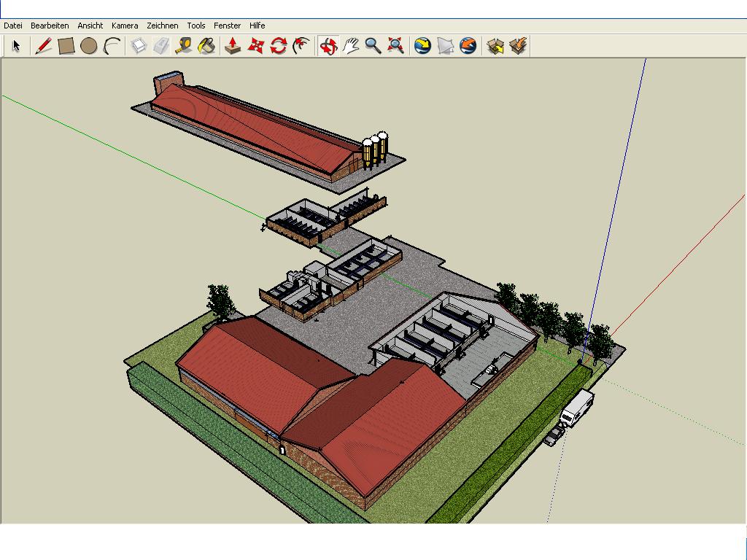Click the Zoom Extents icon
Screen dimensions: 747x560
pyautogui.click(x=395, y=46)
